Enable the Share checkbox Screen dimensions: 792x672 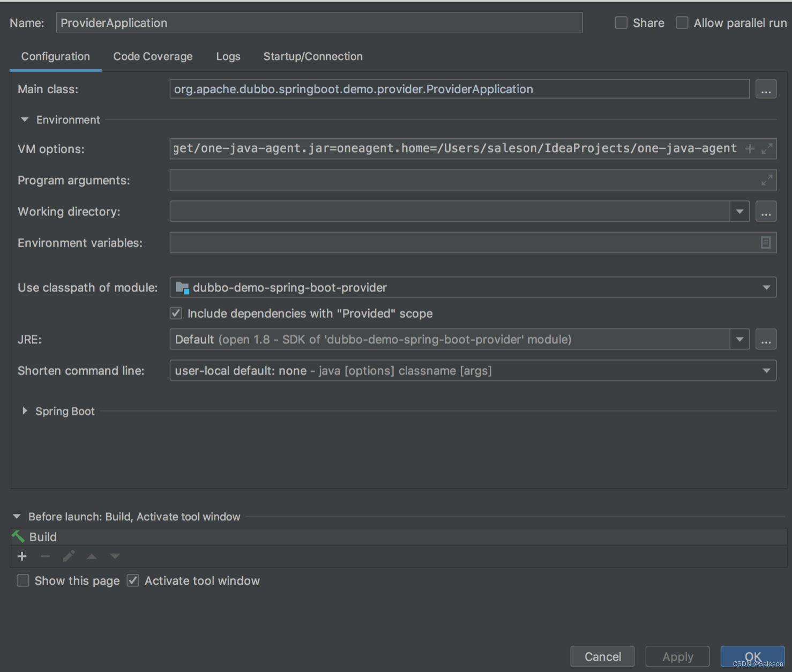(621, 23)
